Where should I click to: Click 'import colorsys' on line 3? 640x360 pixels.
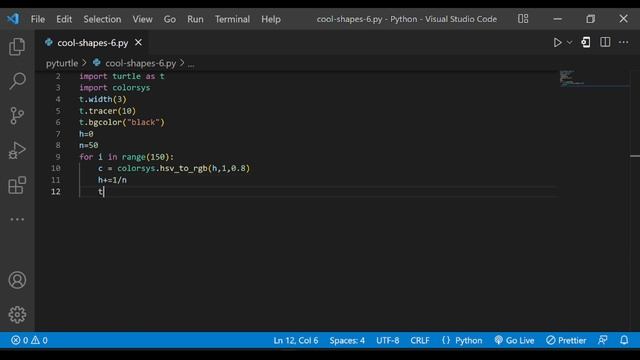click(115, 88)
